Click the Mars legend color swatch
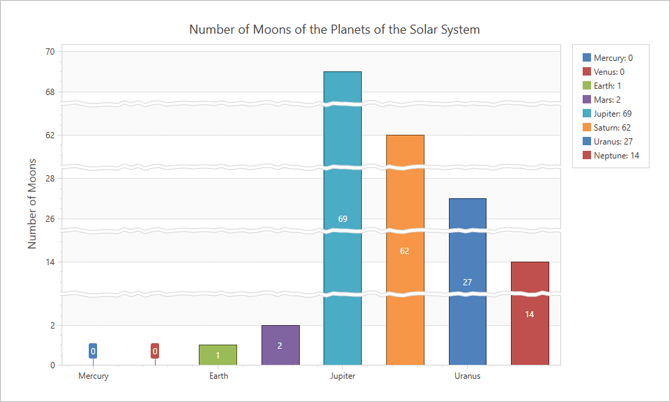 click(586, 100)
